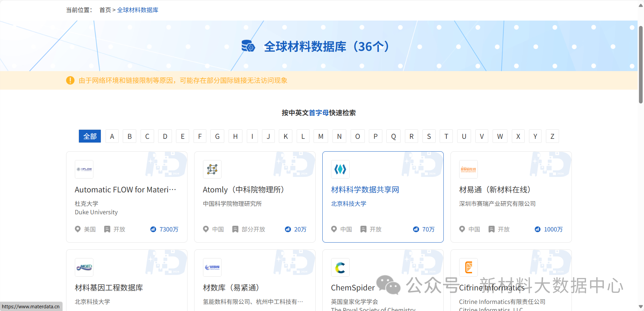The width and height of the screenshot is (644, 311).
Task: Click the Citrine Informatics logo icon
Action: point(468,267)
